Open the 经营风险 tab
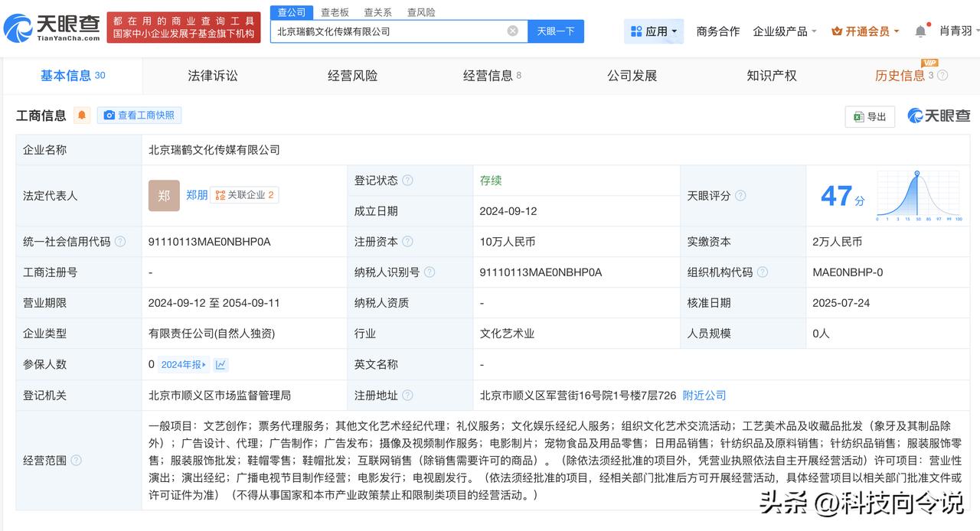The width and height of the screenshot is (980, 531). [352, 75]
